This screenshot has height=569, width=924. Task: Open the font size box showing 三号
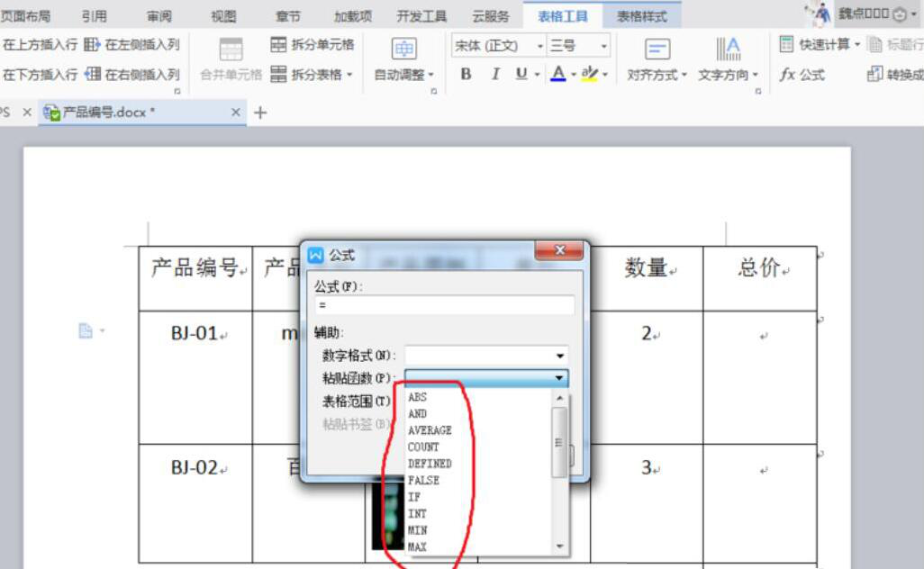(579, 45)
